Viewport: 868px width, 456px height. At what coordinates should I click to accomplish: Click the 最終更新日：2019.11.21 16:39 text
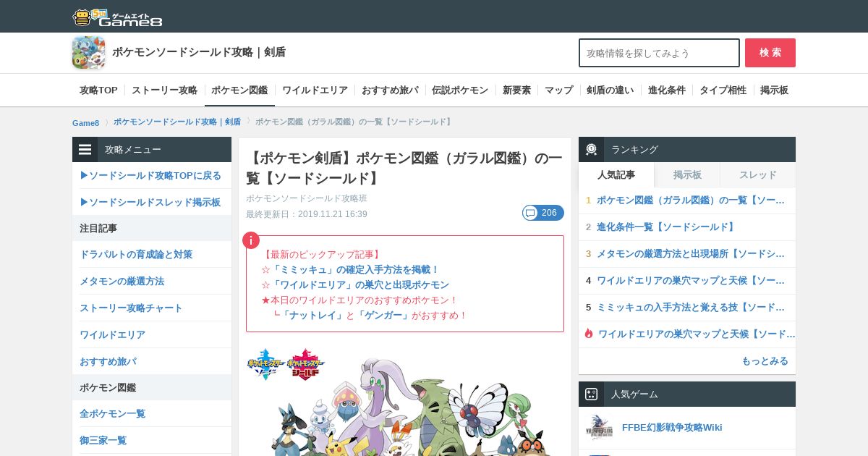307,214
